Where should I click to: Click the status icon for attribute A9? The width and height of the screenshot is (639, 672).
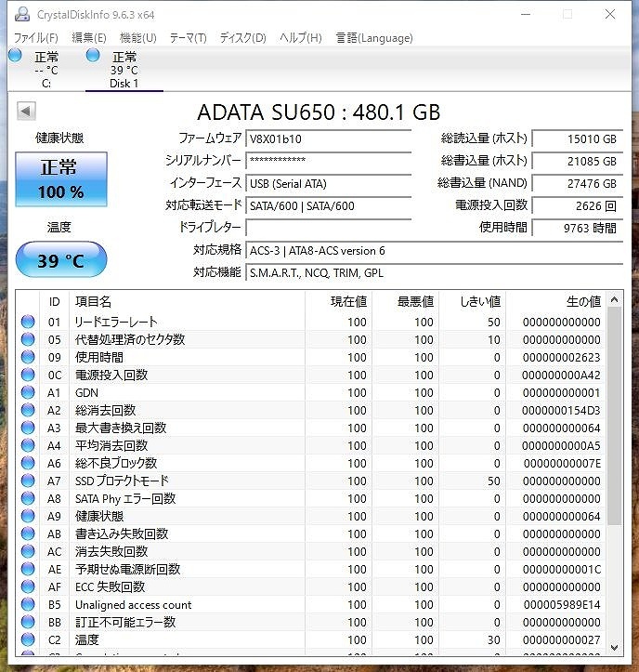click(28, 516)
